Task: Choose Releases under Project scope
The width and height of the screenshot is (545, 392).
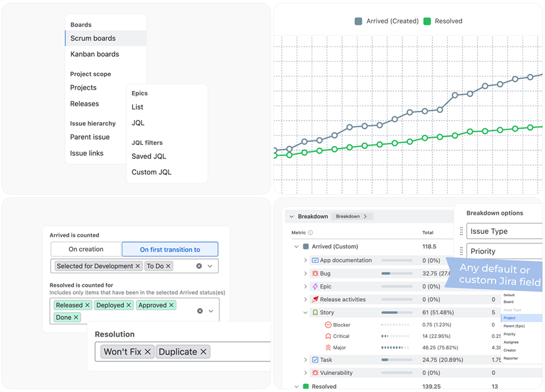Action: point(85,103)
